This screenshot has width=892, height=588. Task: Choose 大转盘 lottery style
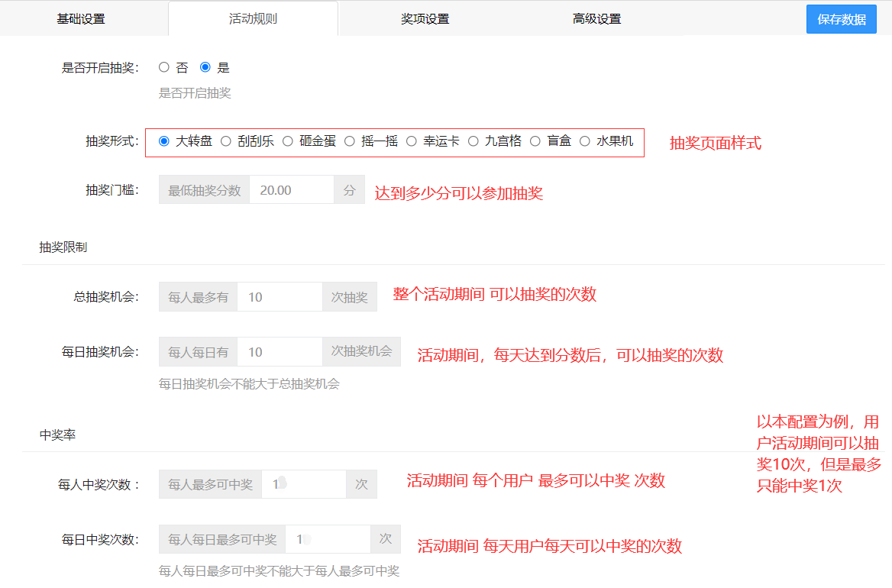pos(164,141)
